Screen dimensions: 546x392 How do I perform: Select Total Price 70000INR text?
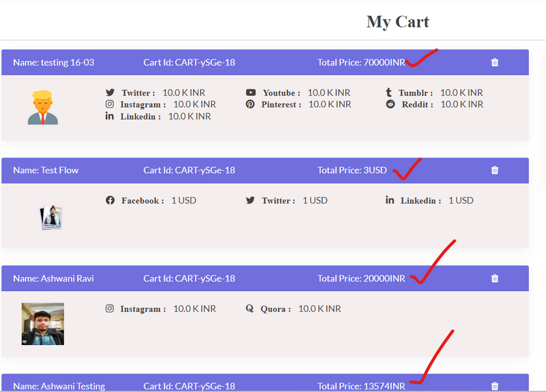pyautogui.click(x=361, y=63)
